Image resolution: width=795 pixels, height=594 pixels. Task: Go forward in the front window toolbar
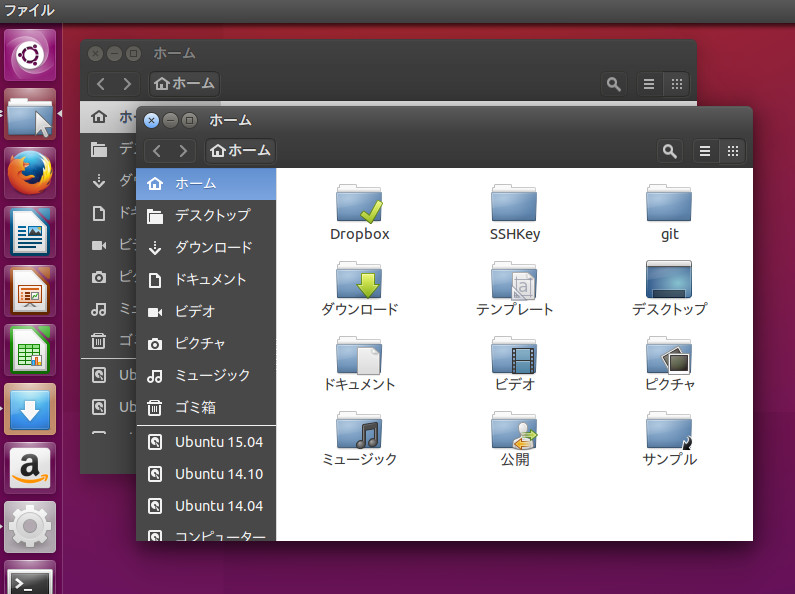(x=183, y=151)
